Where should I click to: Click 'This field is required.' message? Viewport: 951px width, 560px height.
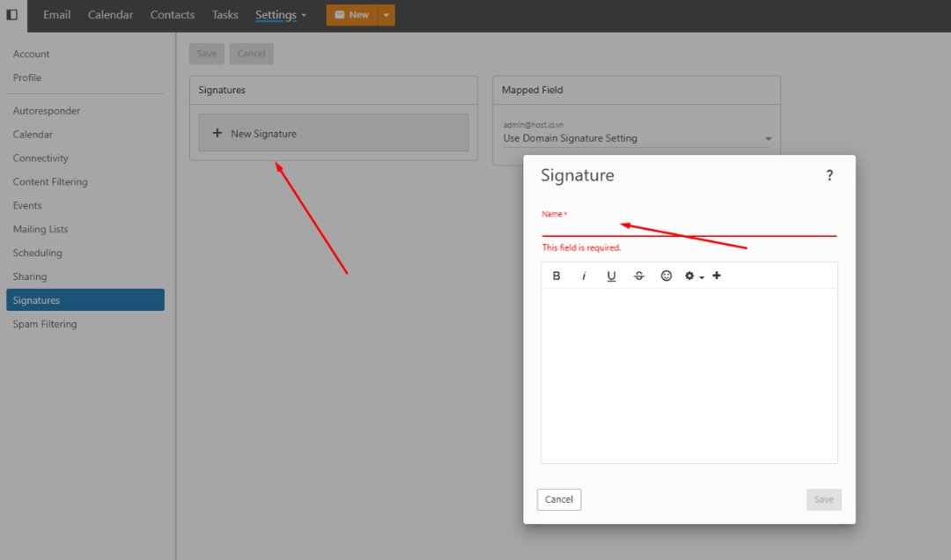pyautogui.click(x=581, y=247)
